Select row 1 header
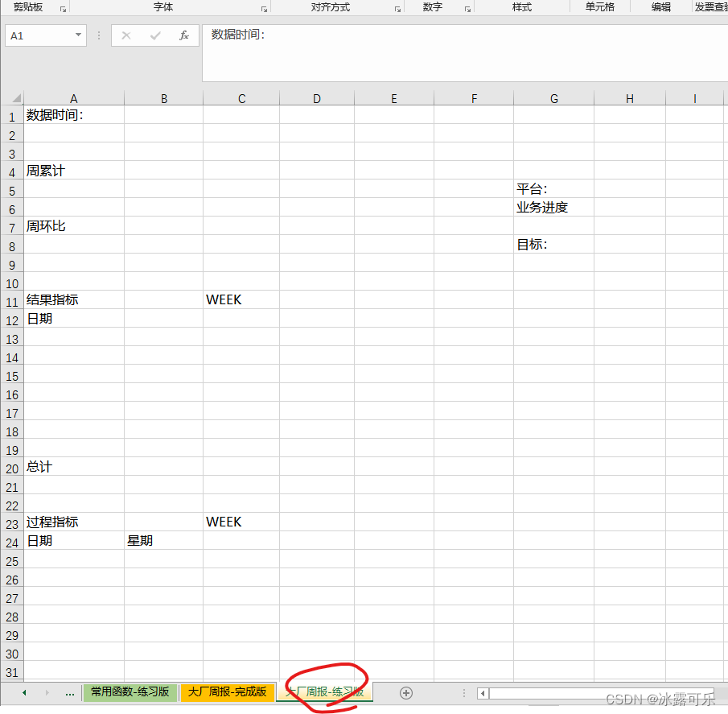 (12, 117)
